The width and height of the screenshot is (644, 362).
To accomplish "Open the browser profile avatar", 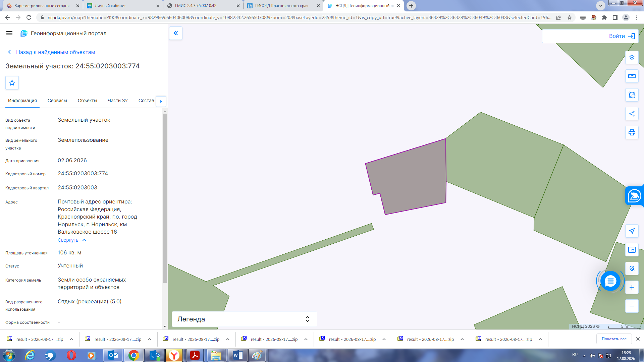I will (x=626, y=17).
